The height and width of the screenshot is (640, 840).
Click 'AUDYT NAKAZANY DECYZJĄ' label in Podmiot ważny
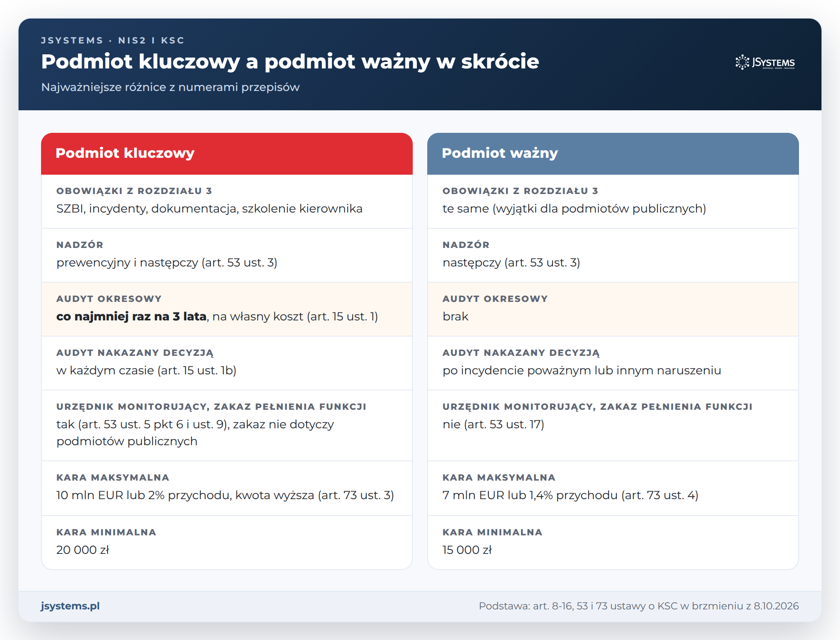521,353
